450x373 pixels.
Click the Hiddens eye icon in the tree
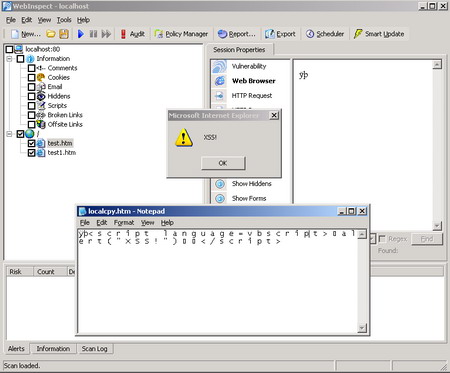point(41,96)
